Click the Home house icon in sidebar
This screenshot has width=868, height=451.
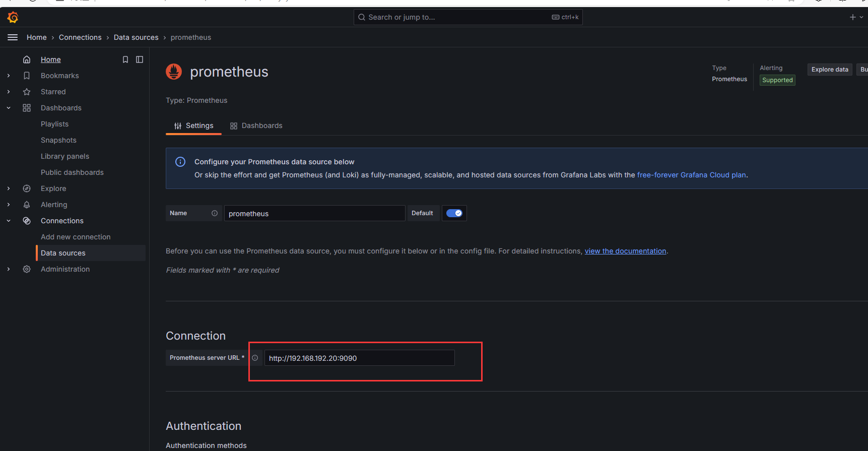click(27, 59)
